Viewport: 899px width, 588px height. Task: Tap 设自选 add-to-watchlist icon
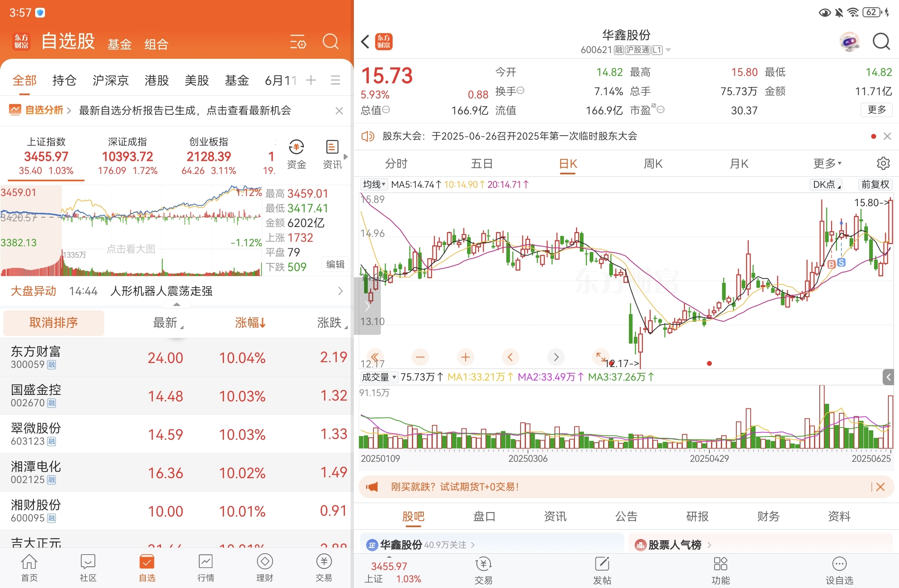(839, 570)
